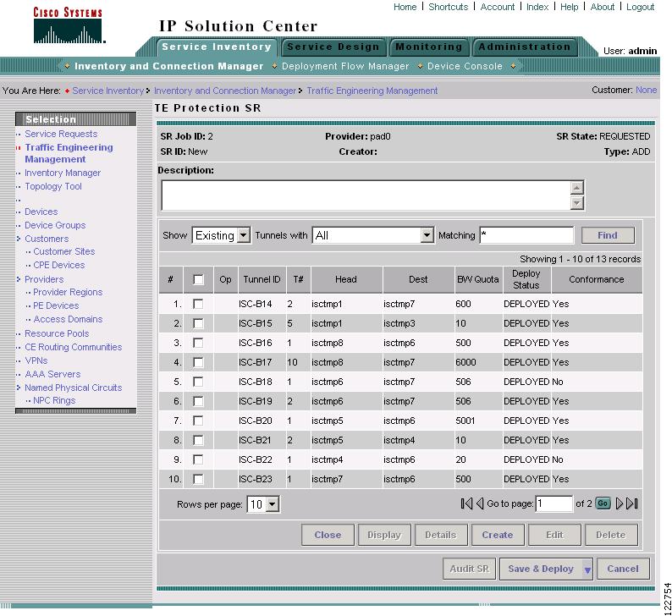672x616 pixels.
Task: Select Inventory and Connection Manager submenu
Action: tap(169, 66)
